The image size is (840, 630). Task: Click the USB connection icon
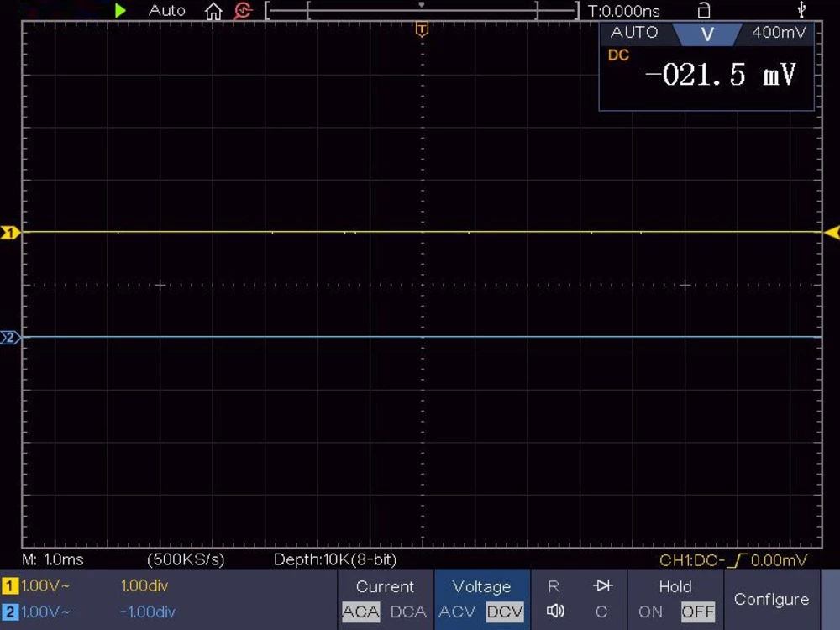801,11
